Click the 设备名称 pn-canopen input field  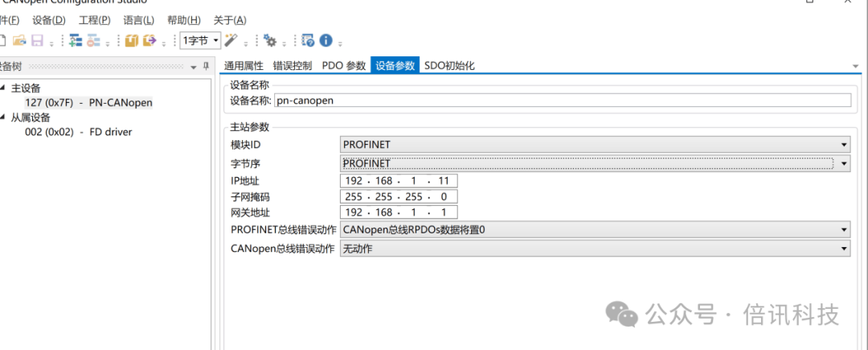(563, 101)
